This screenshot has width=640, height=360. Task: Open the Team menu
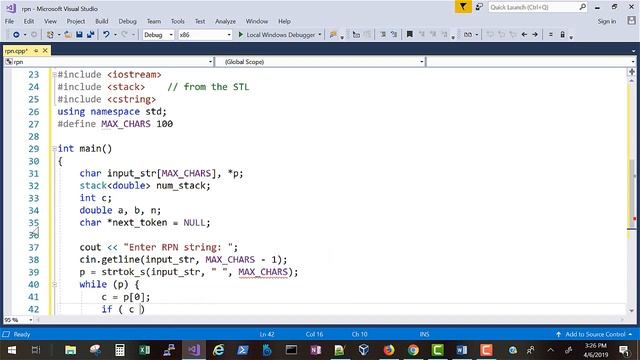pyautogui.click(x=153, y=21)
